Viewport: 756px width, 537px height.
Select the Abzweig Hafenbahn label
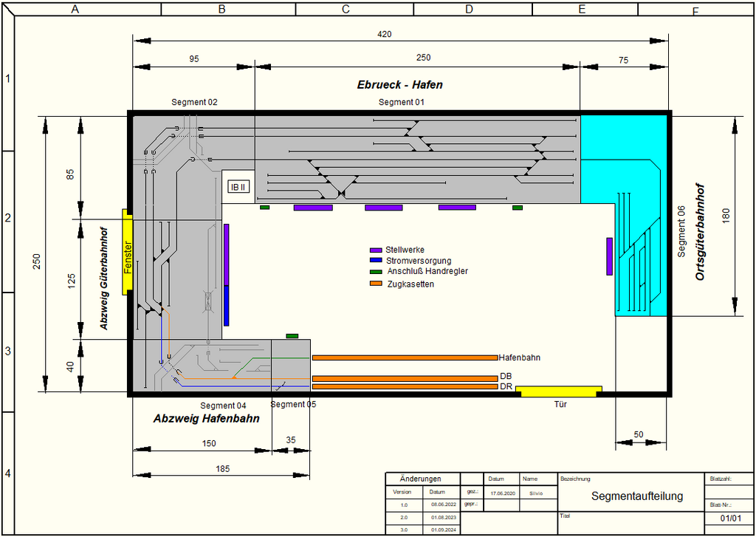click(x=206, y=419)
